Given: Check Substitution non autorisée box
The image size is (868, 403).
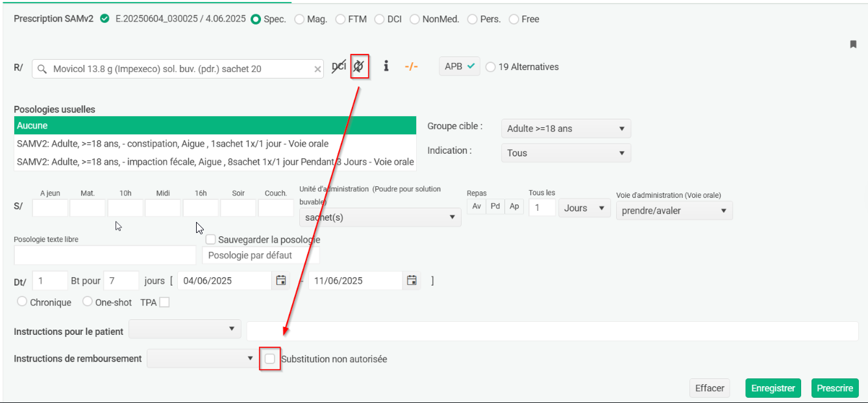Looking at the screenshot, I should click(x=270, y=359).
